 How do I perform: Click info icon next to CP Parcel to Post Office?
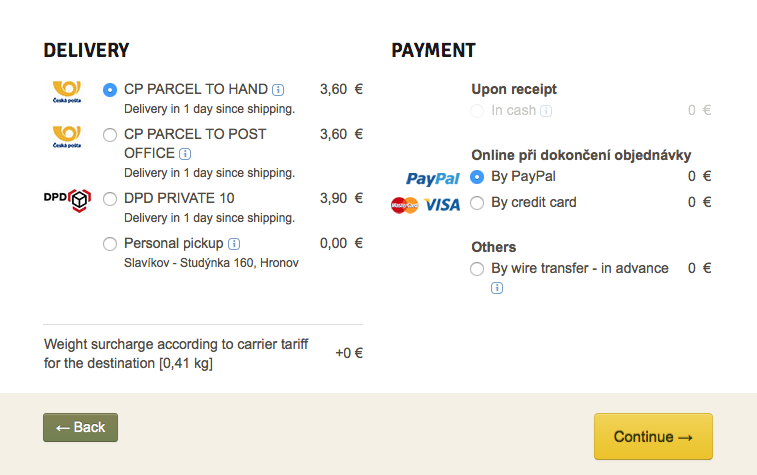tap(185, 154)
